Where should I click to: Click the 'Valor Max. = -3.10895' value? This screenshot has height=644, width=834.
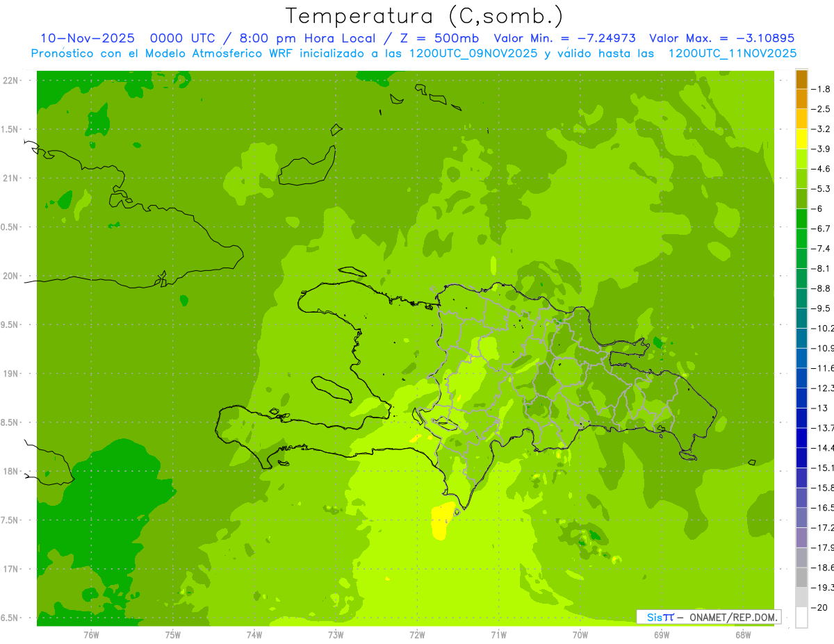(x=721, y=38)
